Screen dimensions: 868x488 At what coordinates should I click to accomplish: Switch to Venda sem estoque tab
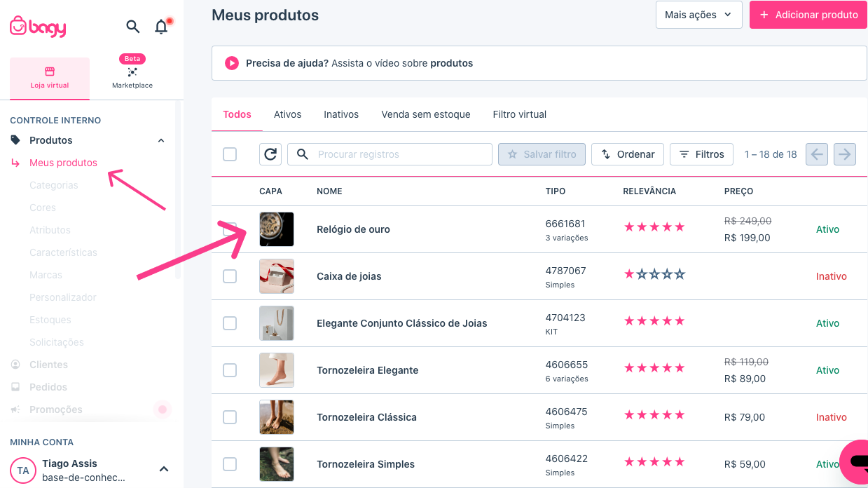click(426, 114)
